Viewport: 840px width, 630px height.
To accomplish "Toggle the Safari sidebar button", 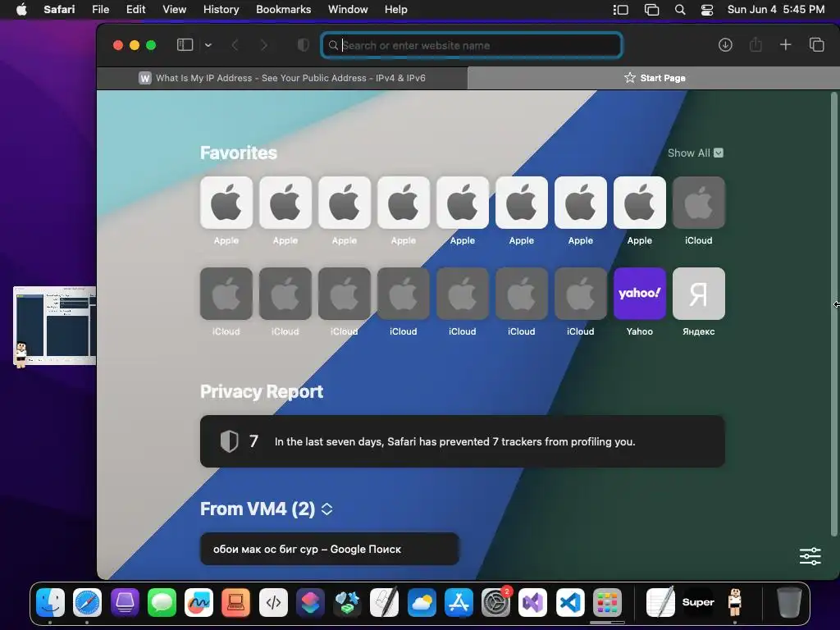I will 185,45.
